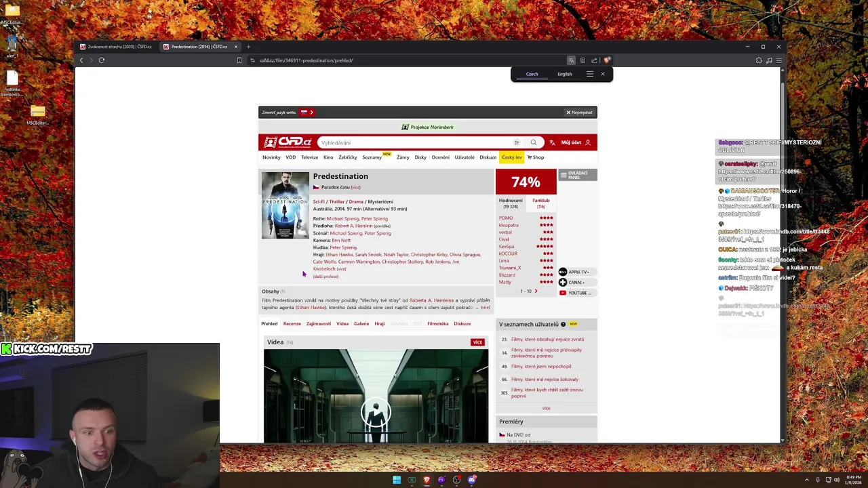Open browser main menu icon
Image resolution: width=868 pixels, height=488 pixels.
pyautogui.click(x=779, y=60)
